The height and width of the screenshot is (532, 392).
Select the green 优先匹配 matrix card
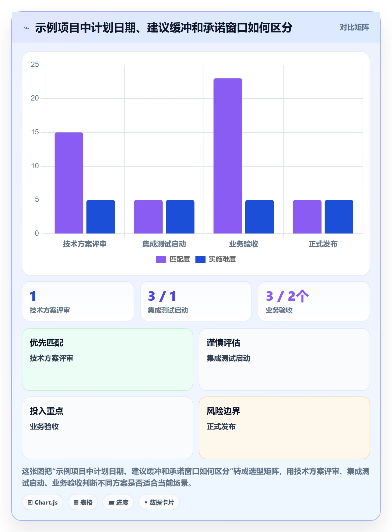[x=108, y=360]
